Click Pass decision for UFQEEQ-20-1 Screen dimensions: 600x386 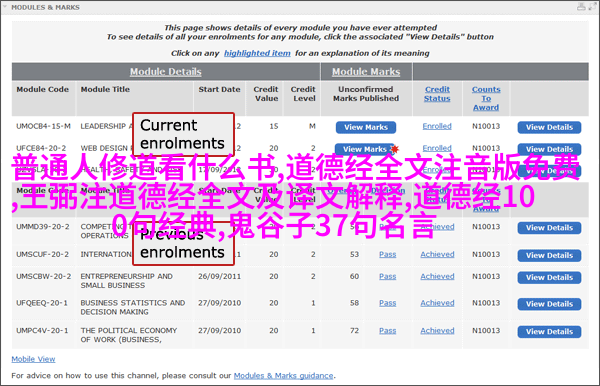pyautogui.click(x=388, y=303)
